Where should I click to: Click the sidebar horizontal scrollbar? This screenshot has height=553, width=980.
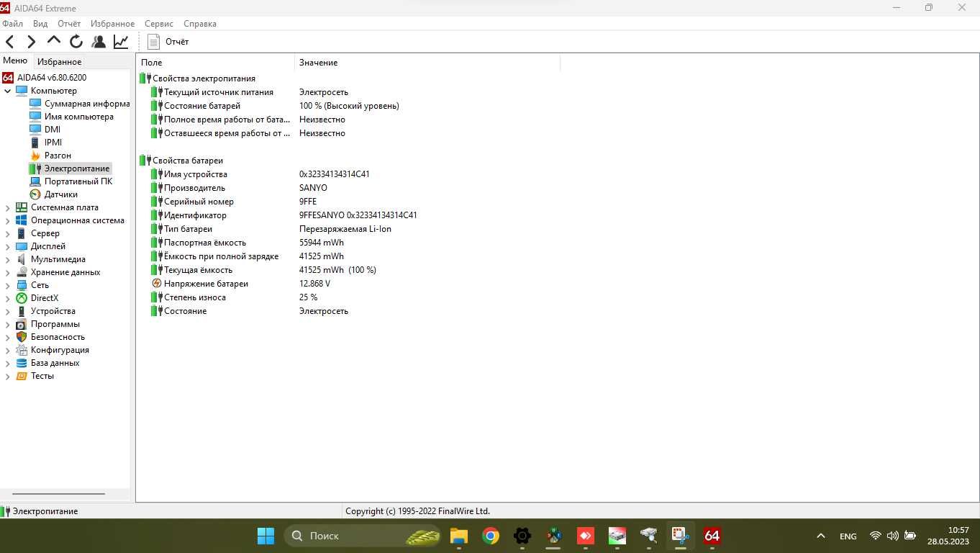click(58, 494)
